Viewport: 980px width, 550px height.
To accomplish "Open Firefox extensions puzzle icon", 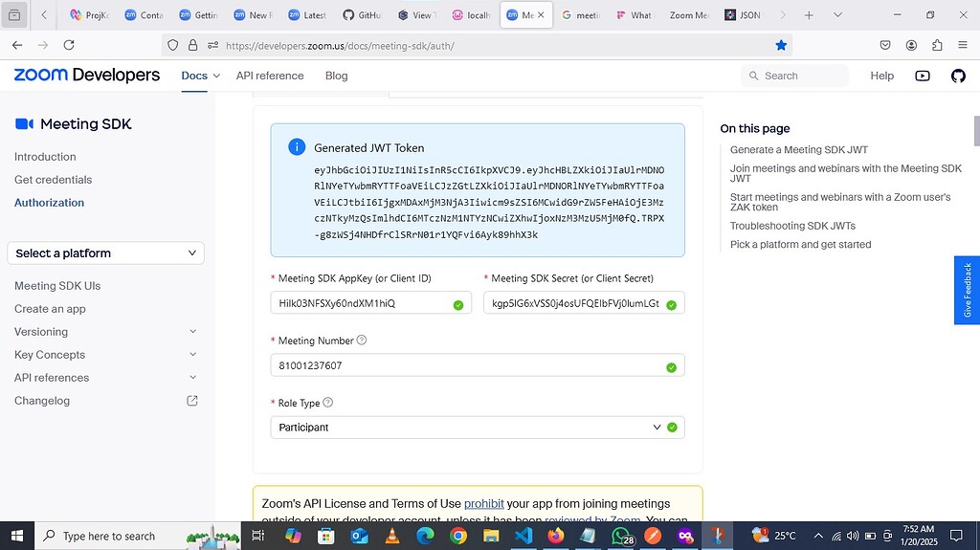I will [937, 45].
